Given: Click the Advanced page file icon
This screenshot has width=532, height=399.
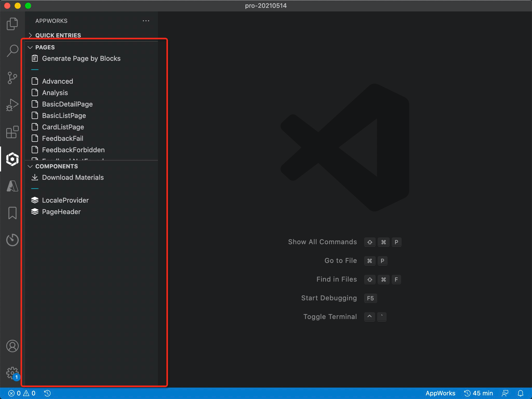Looking at the screenshot, I should click(x=35, y=81).
